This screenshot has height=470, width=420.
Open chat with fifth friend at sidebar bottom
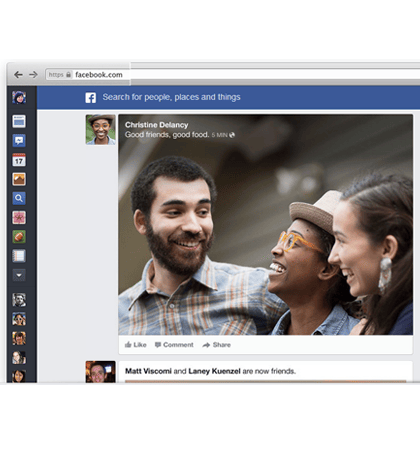tap(19, 376)
